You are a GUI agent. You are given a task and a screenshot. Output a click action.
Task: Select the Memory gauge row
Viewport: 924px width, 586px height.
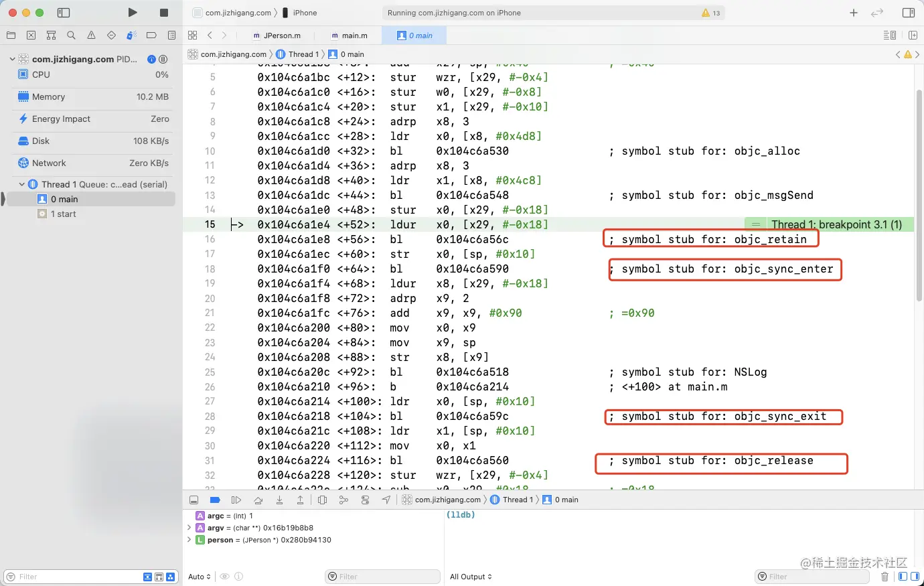pos(93,96)
